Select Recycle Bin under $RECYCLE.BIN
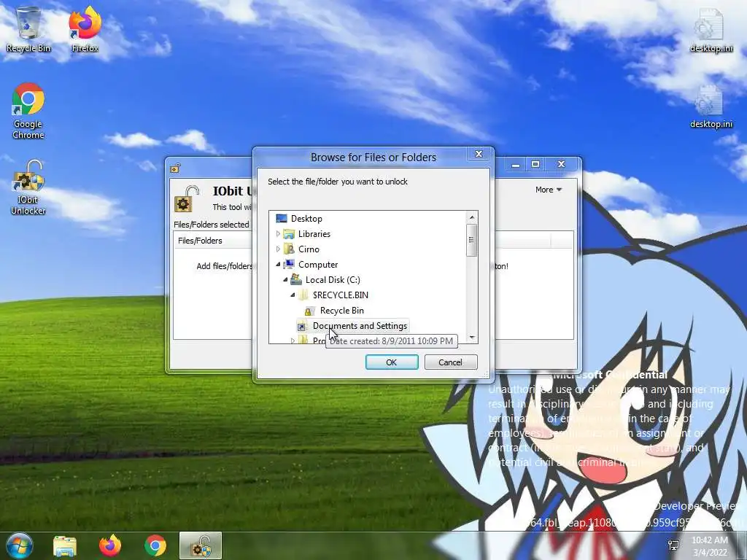Image resolution: width=747 pixels, height=560 pixels. click(341, 311)
